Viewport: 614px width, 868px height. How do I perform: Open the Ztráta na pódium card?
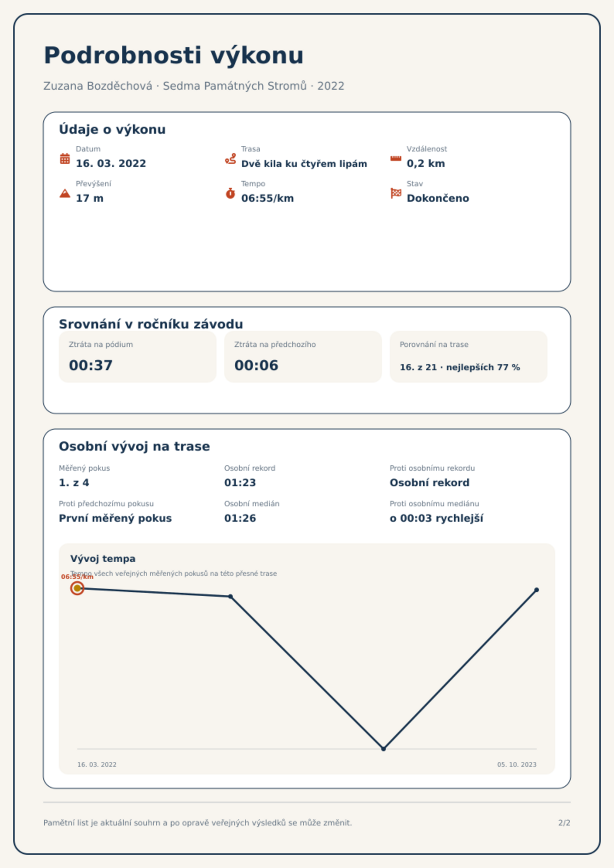(x=138, y=356)
